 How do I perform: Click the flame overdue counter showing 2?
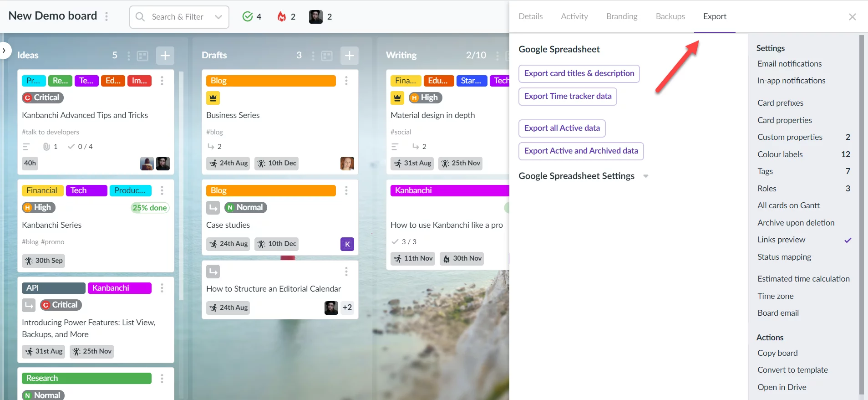tap(287, 17)
